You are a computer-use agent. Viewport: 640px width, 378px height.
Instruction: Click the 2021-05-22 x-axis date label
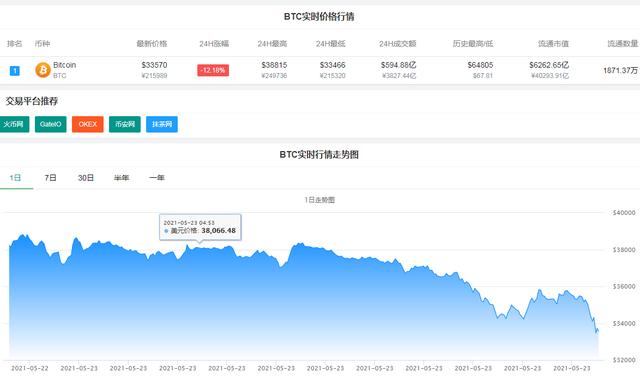pyautogui.click(x=30, y=368)
